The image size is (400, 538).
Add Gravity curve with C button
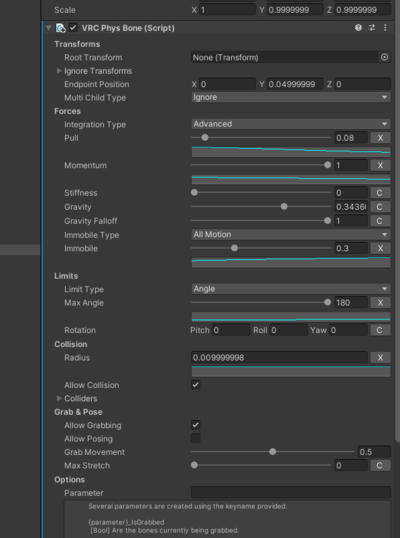[380, 207]
